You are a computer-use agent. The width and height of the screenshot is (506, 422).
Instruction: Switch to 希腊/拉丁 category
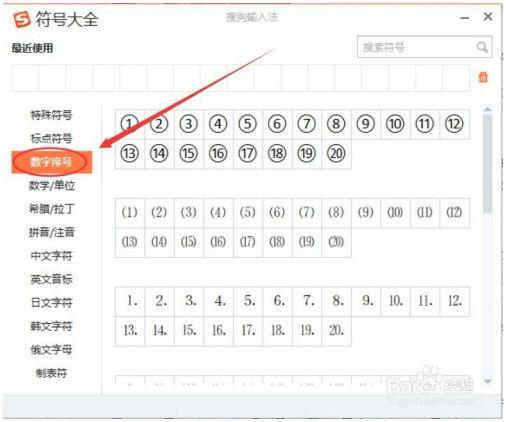(x=52, y=209)
